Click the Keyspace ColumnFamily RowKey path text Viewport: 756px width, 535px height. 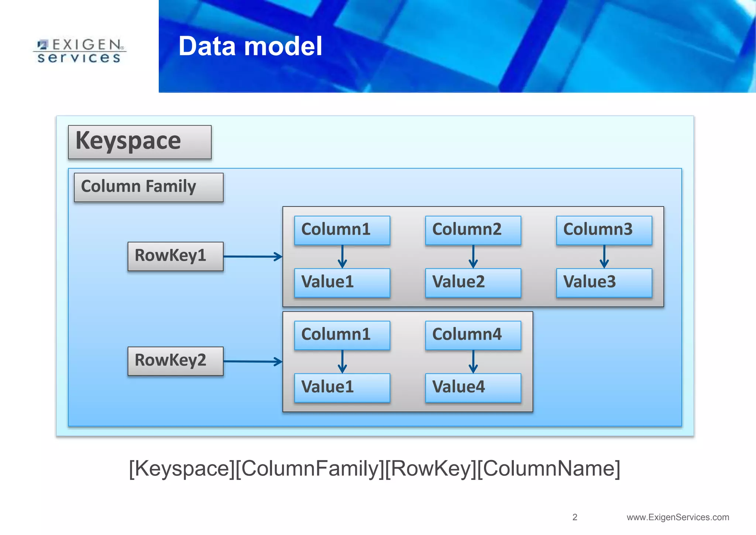pos(374,468)
